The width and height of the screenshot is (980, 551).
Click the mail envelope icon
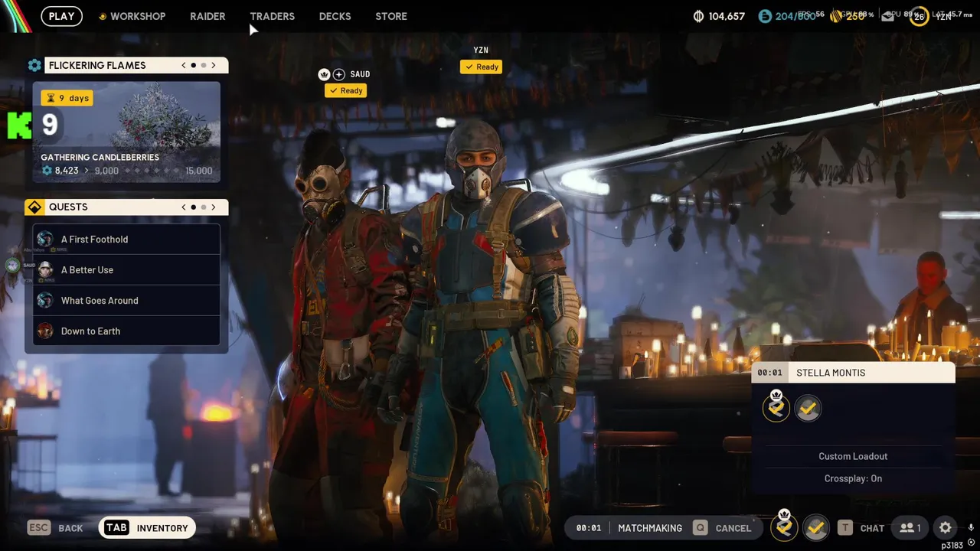tap(888, 16)
